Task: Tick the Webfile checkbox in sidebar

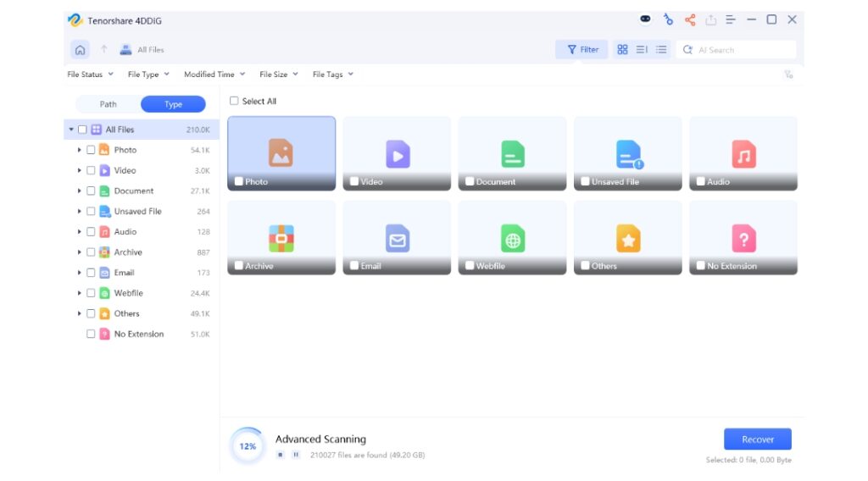Action: pos(91,293)
